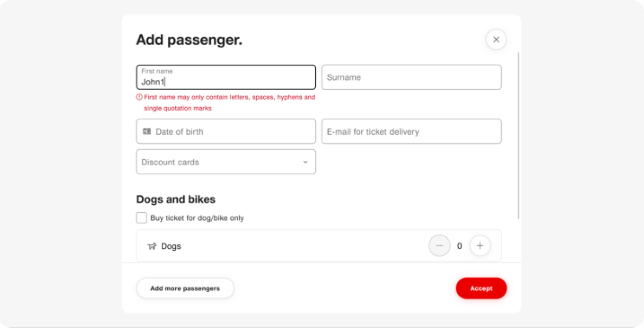Viewport: 644px width, 328px height.
Task: Click the red Accept button
Action: [x=481, y=288]
